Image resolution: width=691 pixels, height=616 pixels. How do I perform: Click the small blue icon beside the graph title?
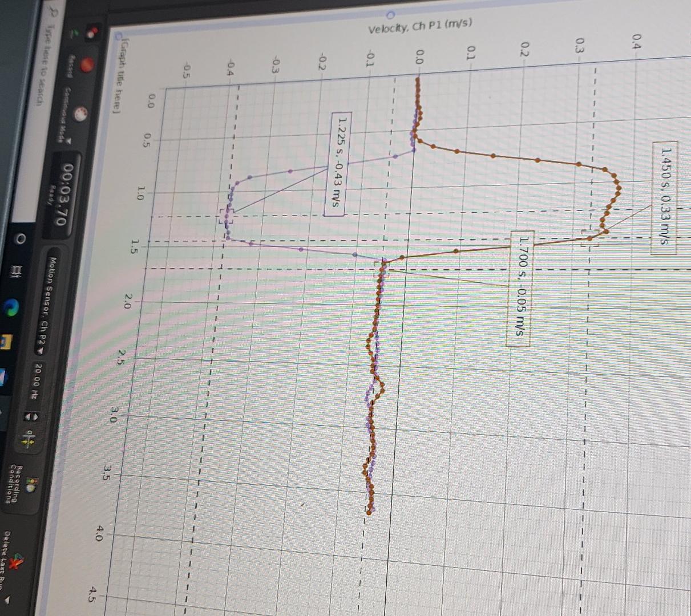119,35
